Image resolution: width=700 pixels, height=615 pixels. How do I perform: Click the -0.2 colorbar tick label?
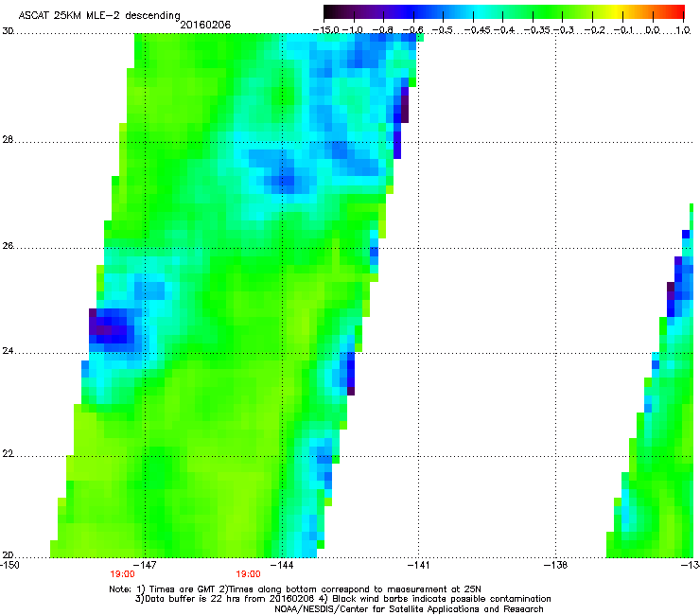[595, 30]
